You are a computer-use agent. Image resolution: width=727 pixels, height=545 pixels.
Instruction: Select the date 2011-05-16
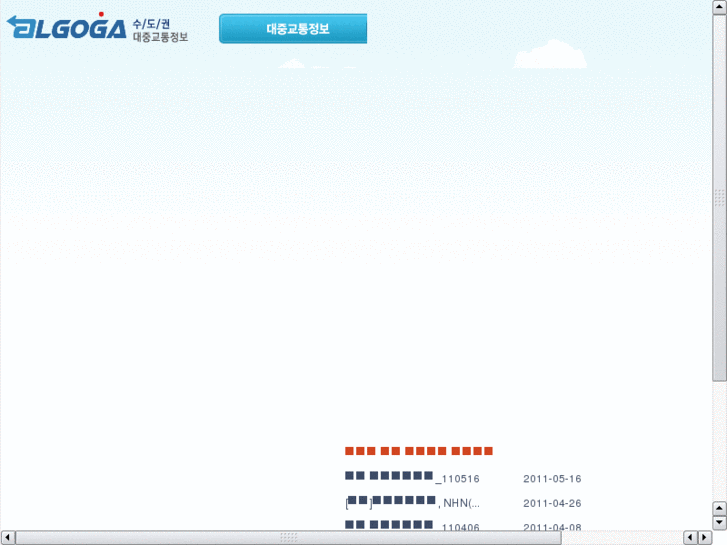[x=552, y=479]
